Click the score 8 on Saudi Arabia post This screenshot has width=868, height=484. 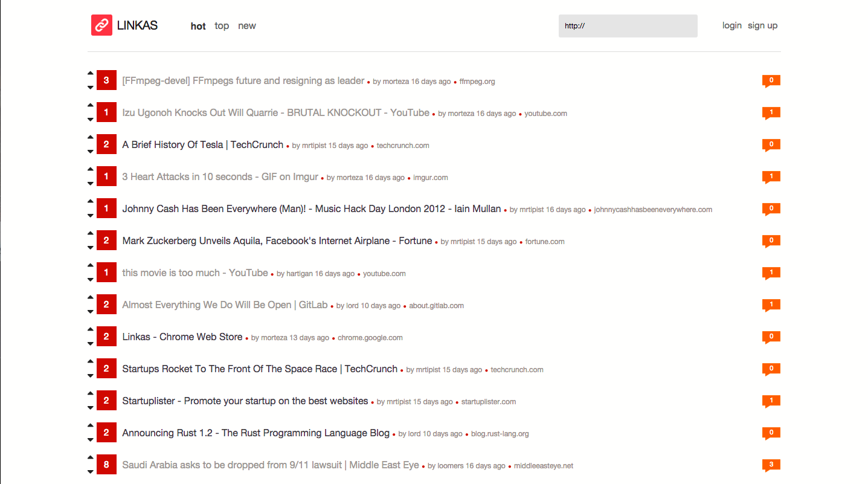pyautogui.click(x=106, y=465)
